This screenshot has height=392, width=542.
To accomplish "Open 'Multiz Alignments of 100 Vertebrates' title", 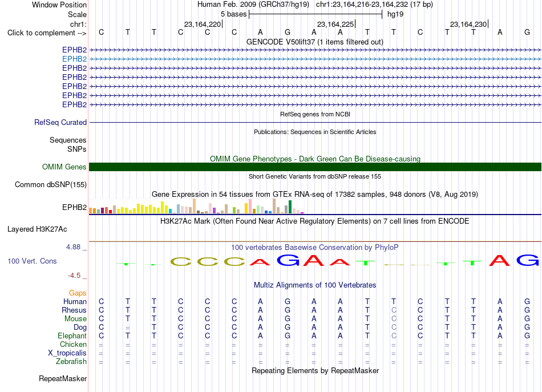I will click(x=315, y=285).
